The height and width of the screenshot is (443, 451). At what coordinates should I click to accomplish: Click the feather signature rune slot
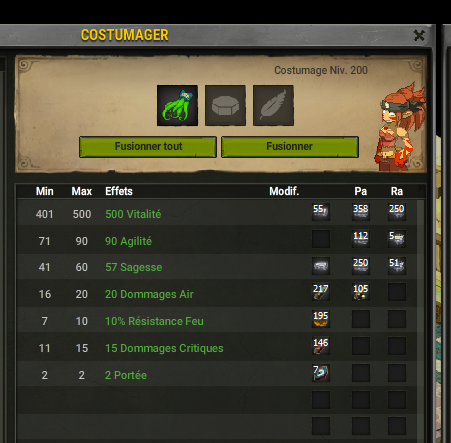[x=273, y=105]
